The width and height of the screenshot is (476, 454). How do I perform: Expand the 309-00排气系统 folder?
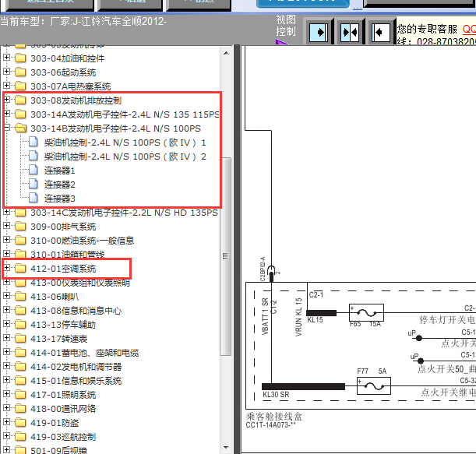[x=6, y=226]
